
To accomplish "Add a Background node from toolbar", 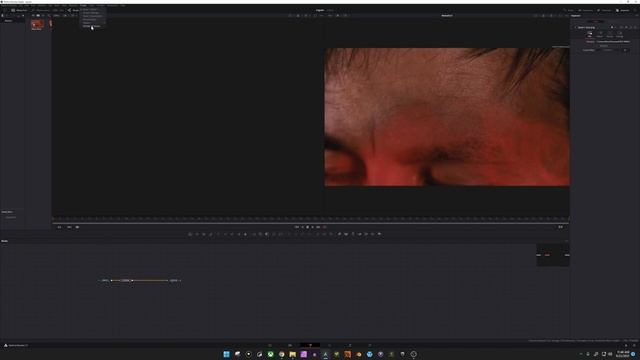I will [190, 234].
